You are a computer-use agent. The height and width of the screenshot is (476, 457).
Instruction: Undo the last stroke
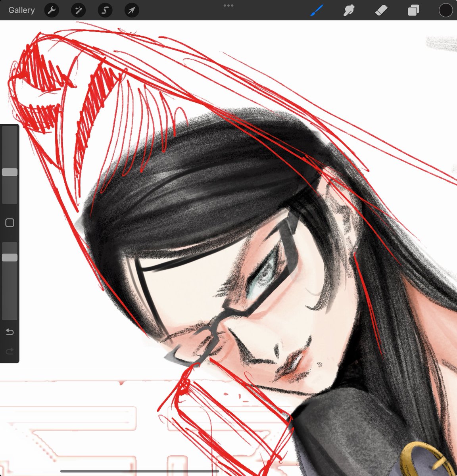(10, 332)
